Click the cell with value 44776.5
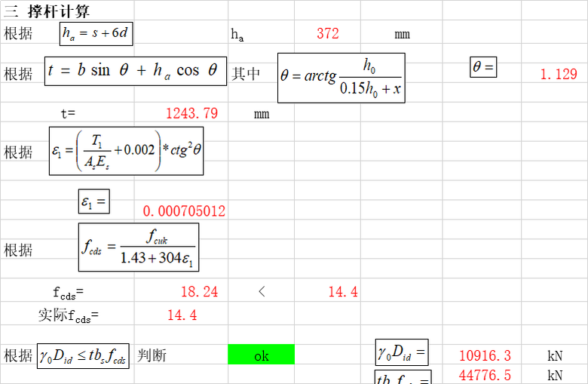This screenshot has height=384, width=588. coord(485,375)
